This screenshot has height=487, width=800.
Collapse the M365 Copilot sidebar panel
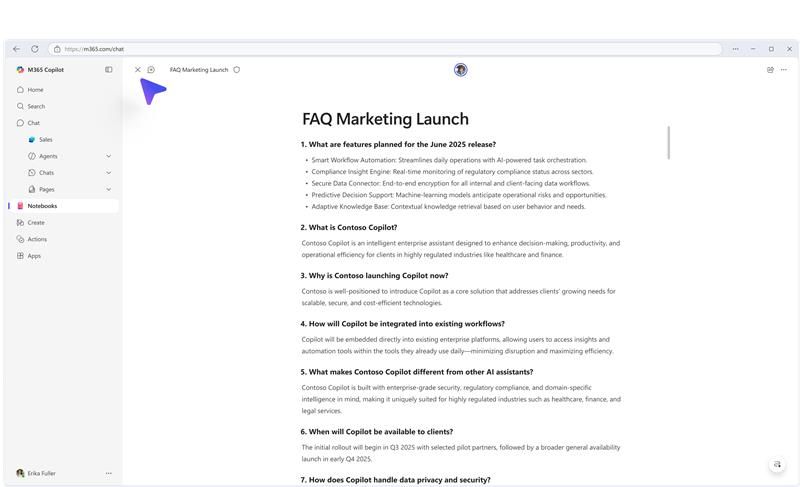pos(109,70)
